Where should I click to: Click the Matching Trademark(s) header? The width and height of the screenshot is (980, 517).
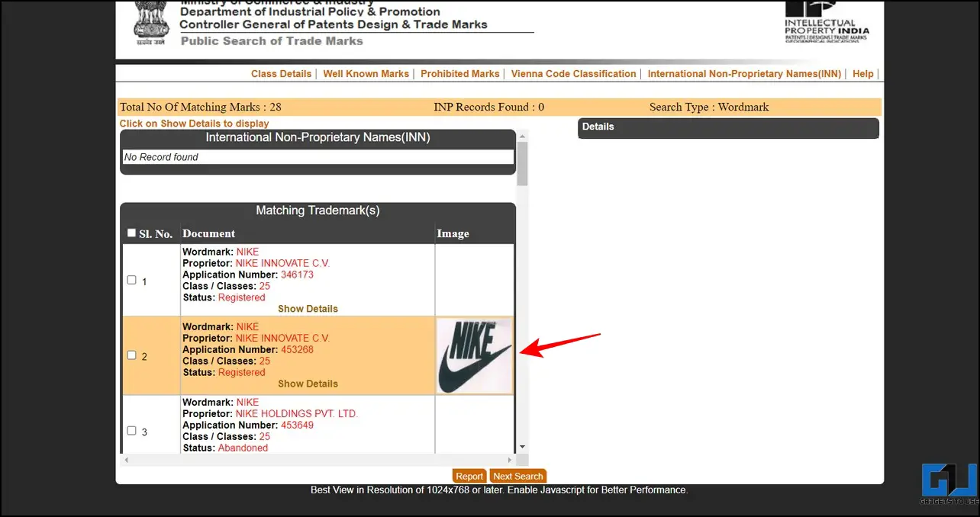coord(318,210)
